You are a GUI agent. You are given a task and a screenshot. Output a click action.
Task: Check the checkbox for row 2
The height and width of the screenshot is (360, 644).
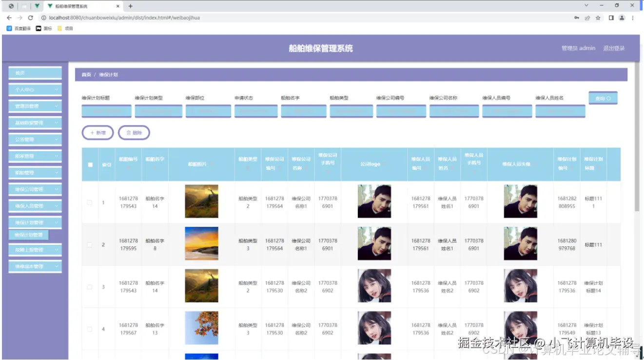(90, 244)
